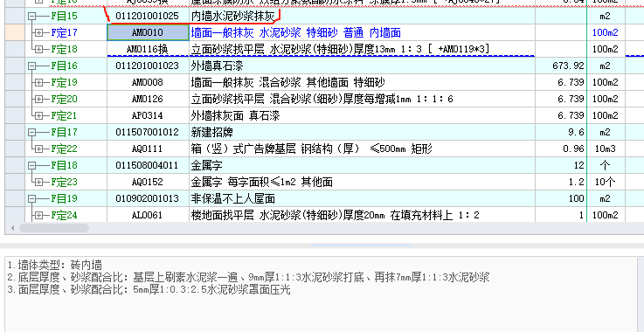Select the AP0314 quota code
The height and width of the screenshot is (332, 644).
(148, 116)
